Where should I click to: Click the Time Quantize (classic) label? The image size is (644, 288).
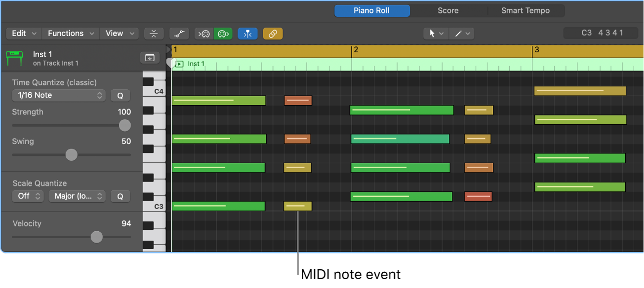pyautogui.click(x=54, y=82)
